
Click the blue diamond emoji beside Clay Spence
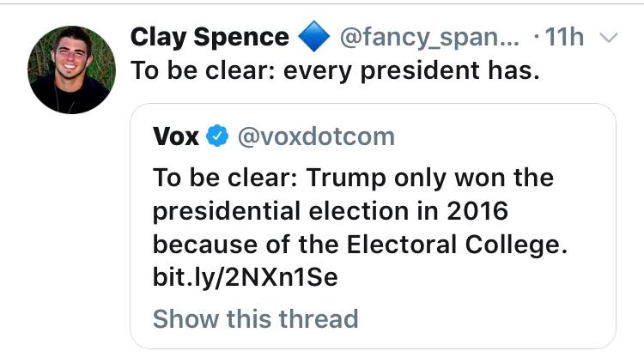coord(313,36)
